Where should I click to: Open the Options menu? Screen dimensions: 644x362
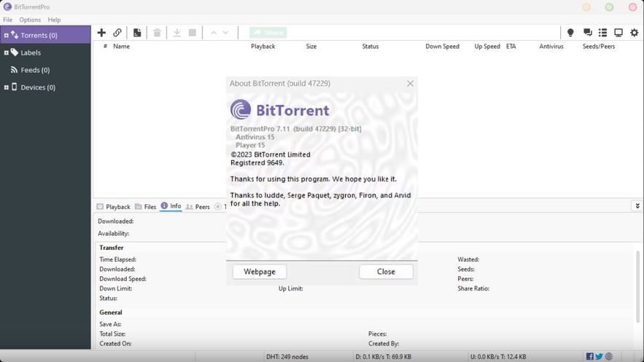30,20
